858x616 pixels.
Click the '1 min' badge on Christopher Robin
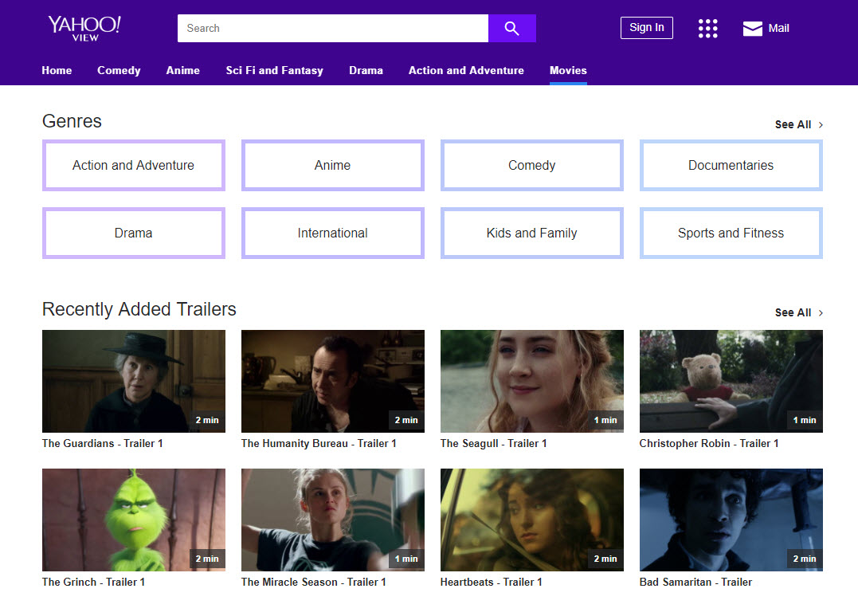coord(805,420)
